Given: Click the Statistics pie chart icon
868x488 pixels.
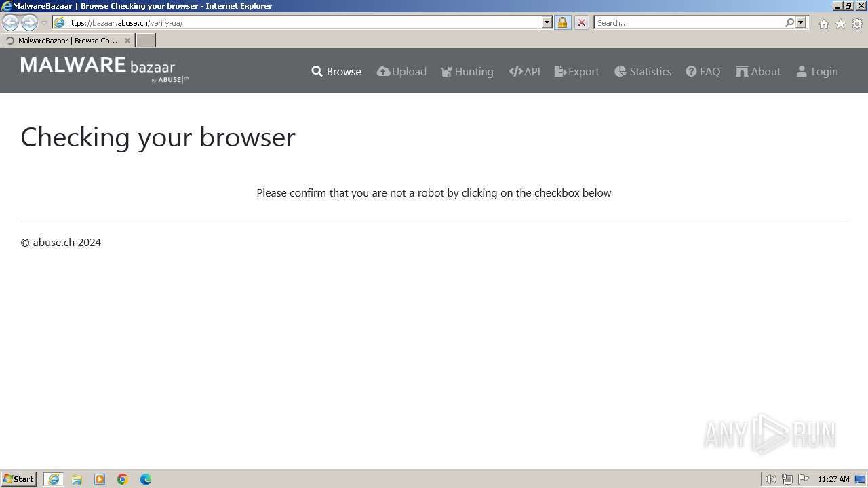Looking at the screenshot, I should pos(620,71).
